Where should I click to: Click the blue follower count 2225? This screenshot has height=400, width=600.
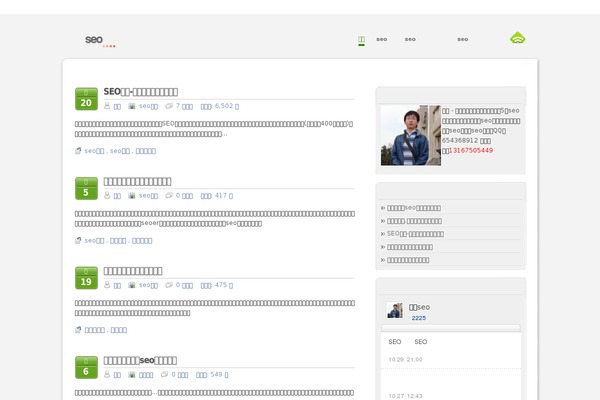click(419, 318)
